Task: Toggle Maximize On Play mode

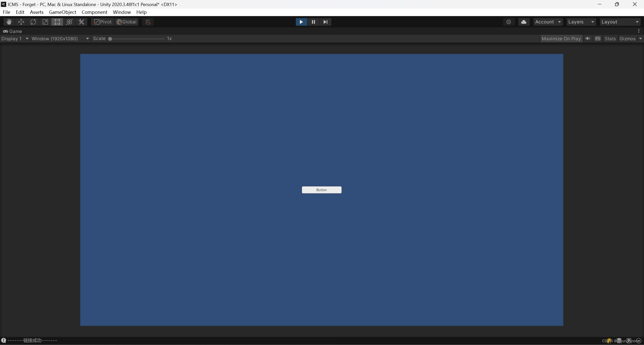Action: click(x=561, y=38)
